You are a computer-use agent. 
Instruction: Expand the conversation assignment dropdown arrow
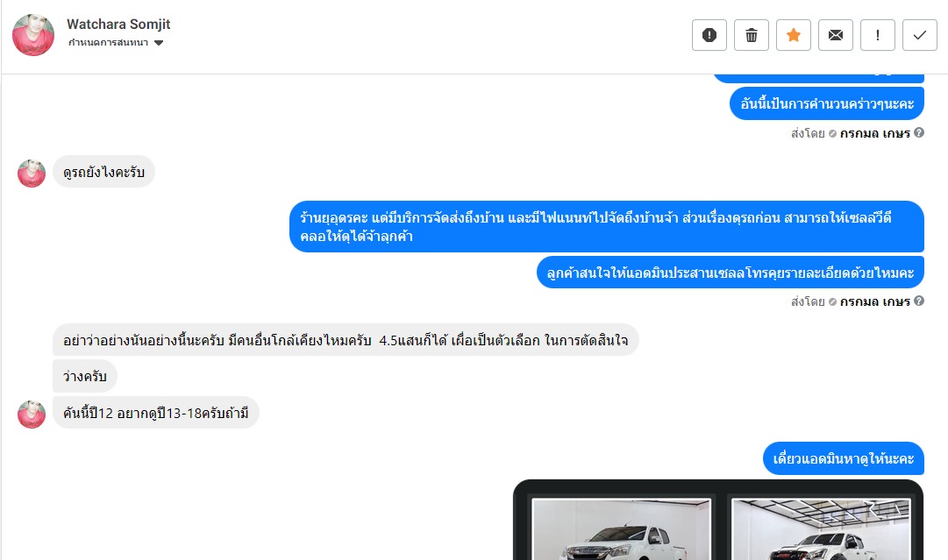159,43
